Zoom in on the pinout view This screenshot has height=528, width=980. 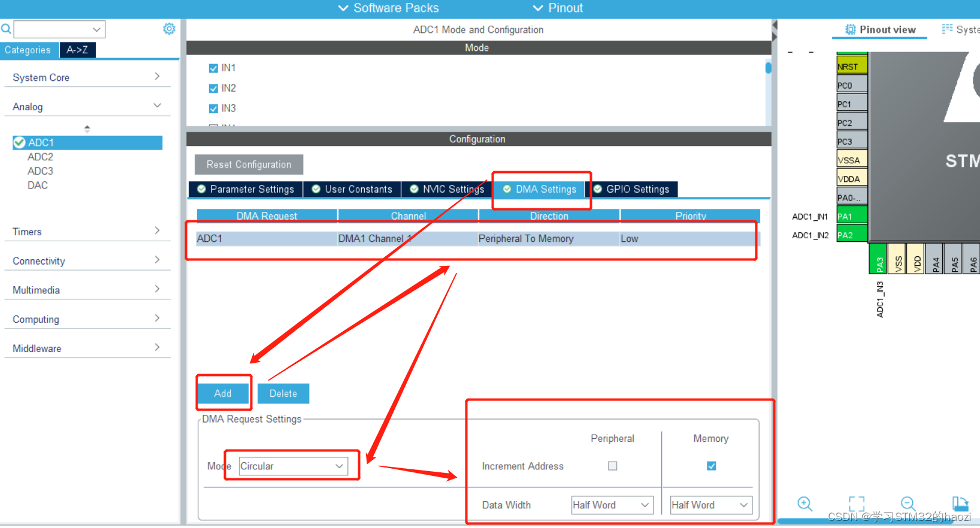(805, 504)
